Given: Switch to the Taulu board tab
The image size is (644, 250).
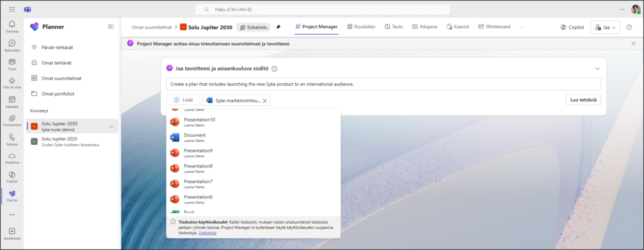Looking at the screenshot, I should (x=394, y=26).
